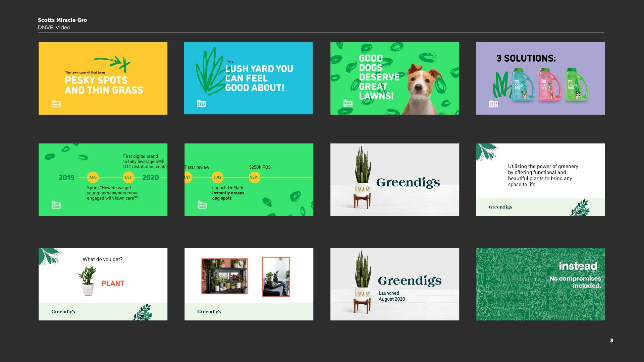The image size is (644, 362).
Task: Click the plant shelf photo with red border
Action: 224,276
